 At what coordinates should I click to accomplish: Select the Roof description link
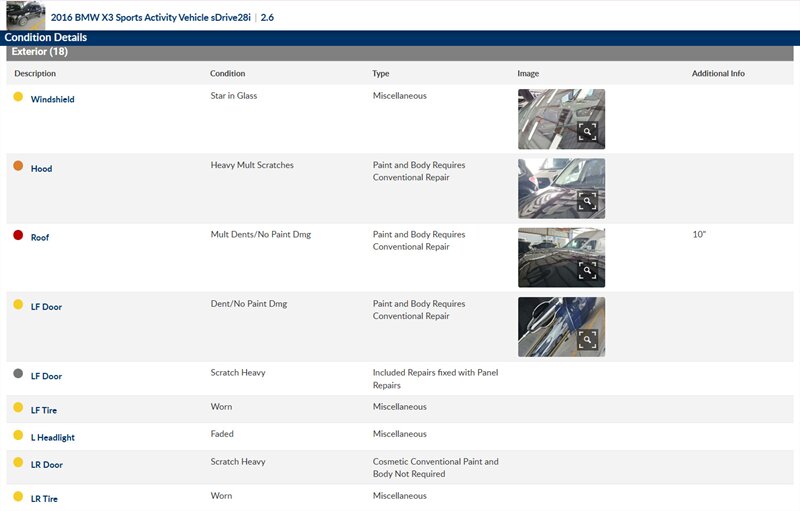40,238
